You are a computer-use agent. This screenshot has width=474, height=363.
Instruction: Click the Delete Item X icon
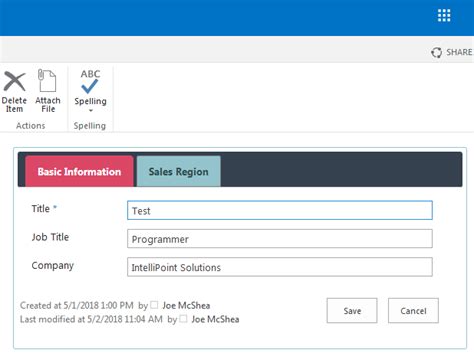14,81
